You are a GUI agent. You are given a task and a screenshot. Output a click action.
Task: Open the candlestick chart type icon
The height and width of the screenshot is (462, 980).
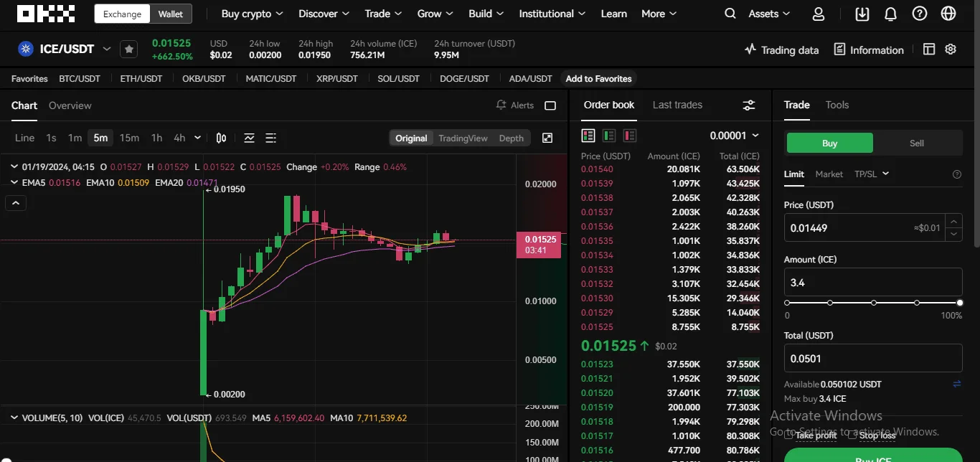point(221,138)
